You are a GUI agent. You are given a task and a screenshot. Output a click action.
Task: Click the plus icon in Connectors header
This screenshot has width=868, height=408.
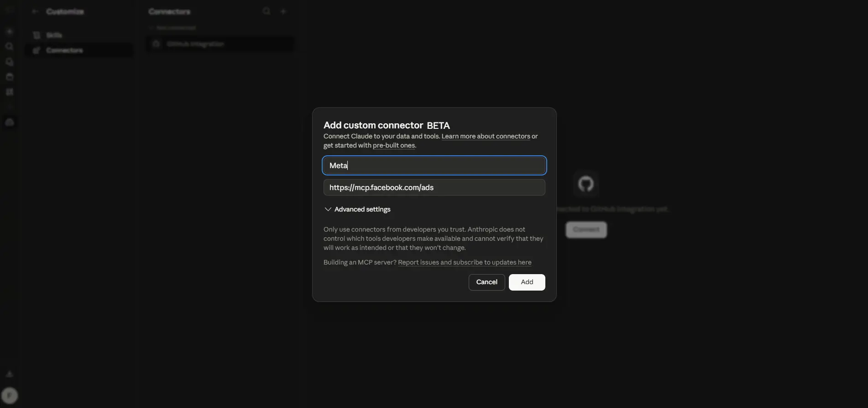tap(283, 11)
